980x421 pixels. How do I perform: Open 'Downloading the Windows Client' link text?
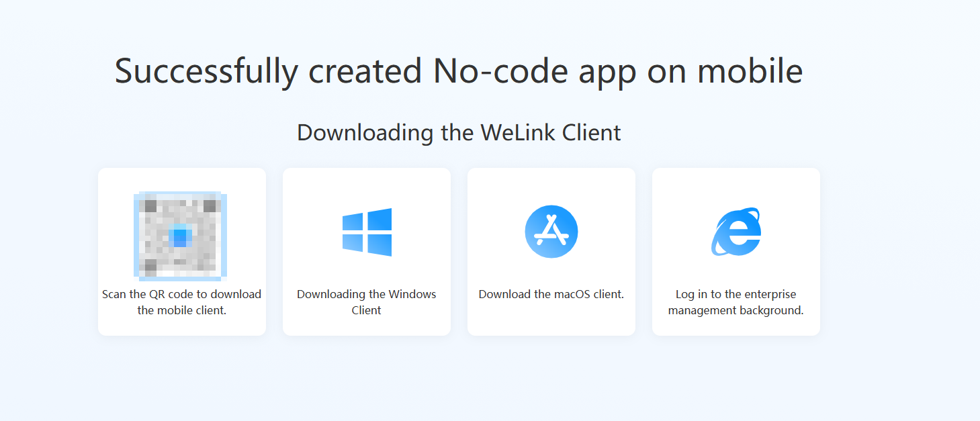coord(367,302)
